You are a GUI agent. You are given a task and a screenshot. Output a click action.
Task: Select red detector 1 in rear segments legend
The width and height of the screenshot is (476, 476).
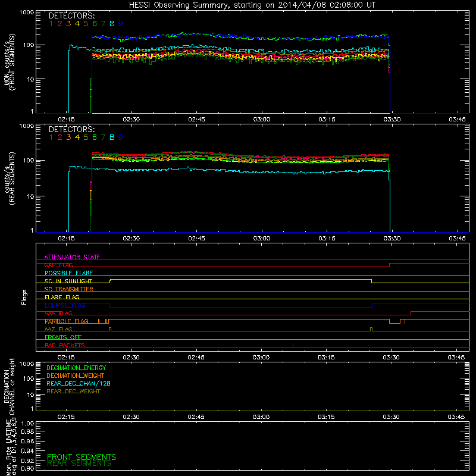click(x=51, y=137)
